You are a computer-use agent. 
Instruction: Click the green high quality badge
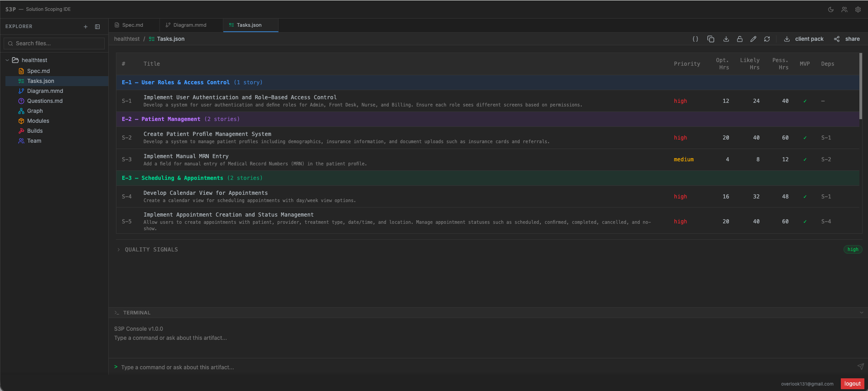(853, 250)
